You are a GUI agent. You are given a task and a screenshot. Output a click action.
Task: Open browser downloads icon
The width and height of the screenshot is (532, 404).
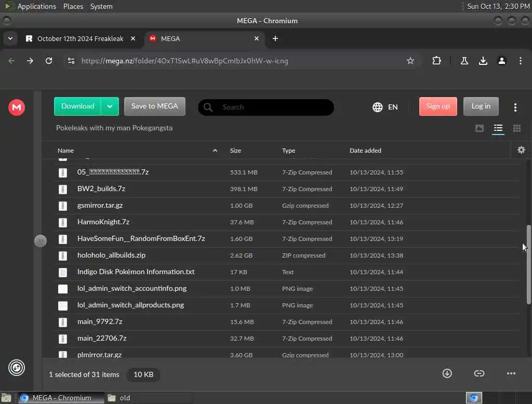pos(483,61)
